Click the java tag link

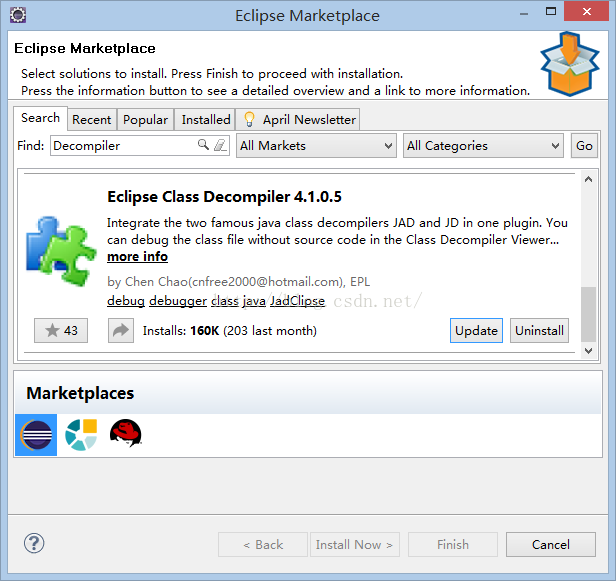[x=254, y=301]
